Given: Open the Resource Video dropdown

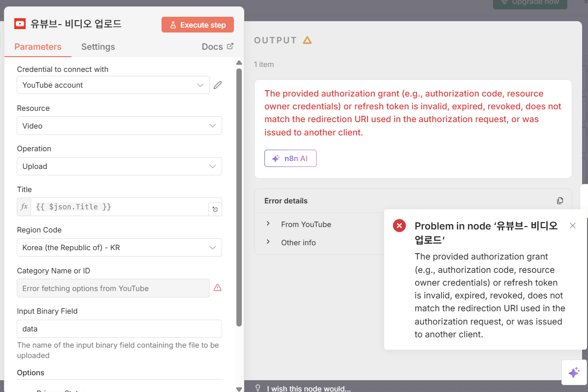Looking at the screenshot, I should point(119,126).
